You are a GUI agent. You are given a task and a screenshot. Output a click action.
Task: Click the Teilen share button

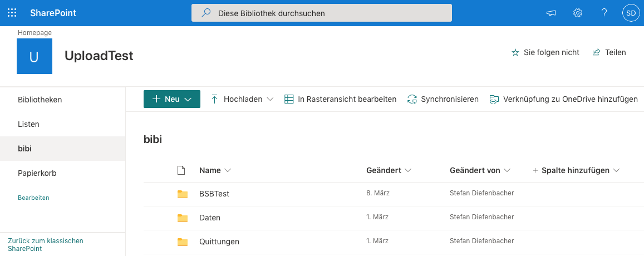click(x=609, y=52)
